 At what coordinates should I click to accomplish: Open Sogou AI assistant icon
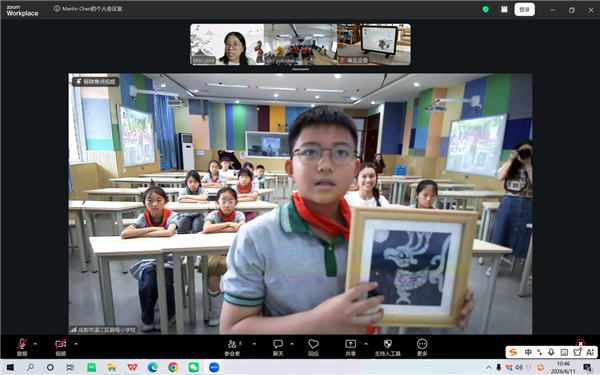[590, 352]
